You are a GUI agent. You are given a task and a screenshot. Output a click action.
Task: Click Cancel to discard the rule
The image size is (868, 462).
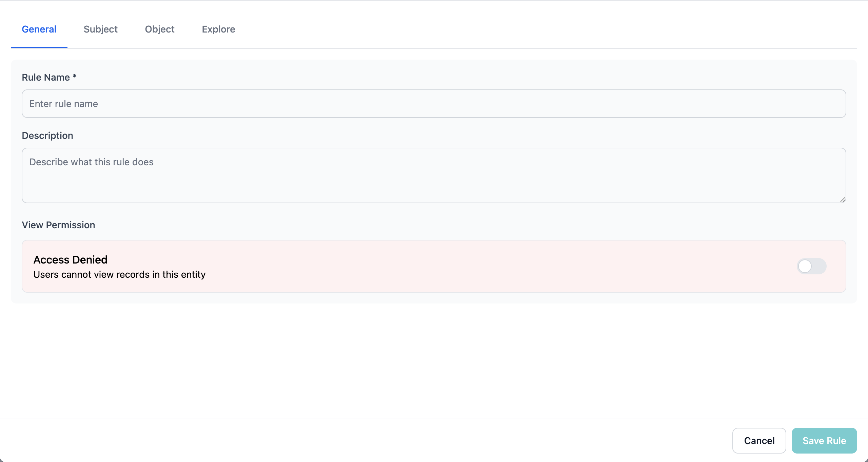click(x=759, y=440)
